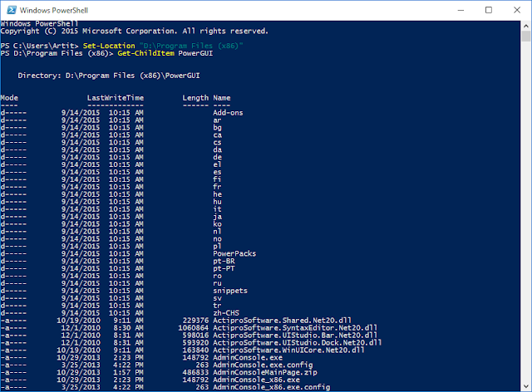This screenshot has height=392, width=532.
Task: Click the ru directory name
Action: (x=218, y=283)
